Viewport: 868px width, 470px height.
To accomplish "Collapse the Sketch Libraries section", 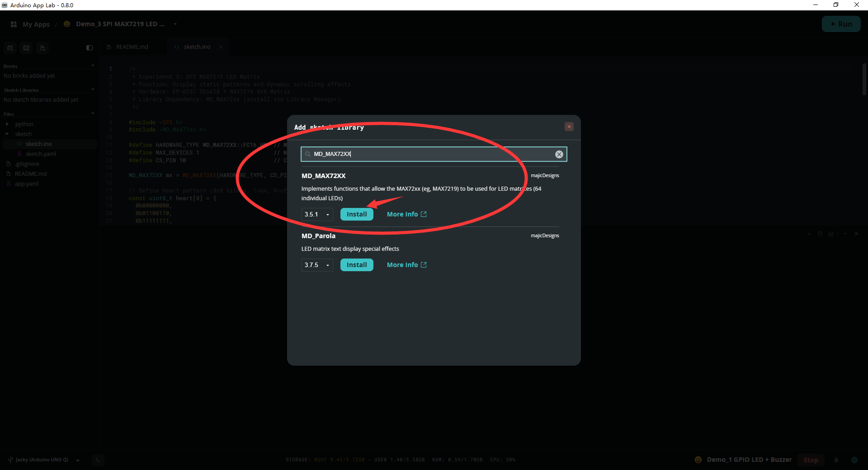I will point(93,89).
